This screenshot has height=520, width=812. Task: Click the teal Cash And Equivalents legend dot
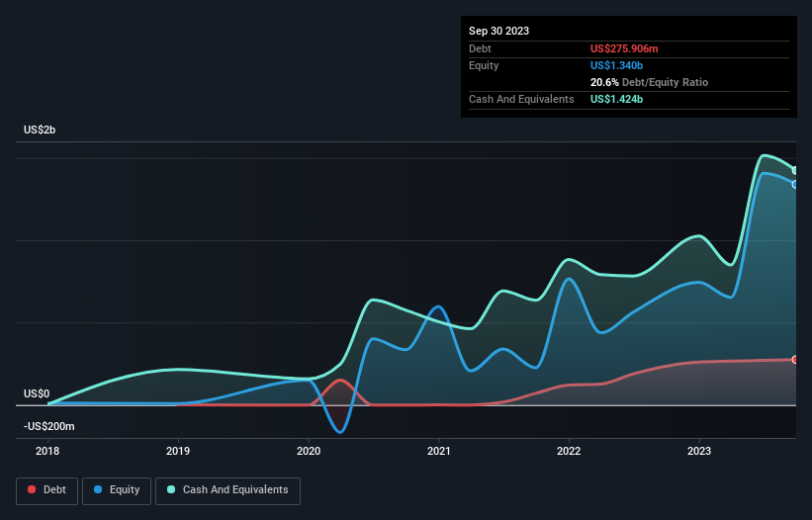coord(171,489)
